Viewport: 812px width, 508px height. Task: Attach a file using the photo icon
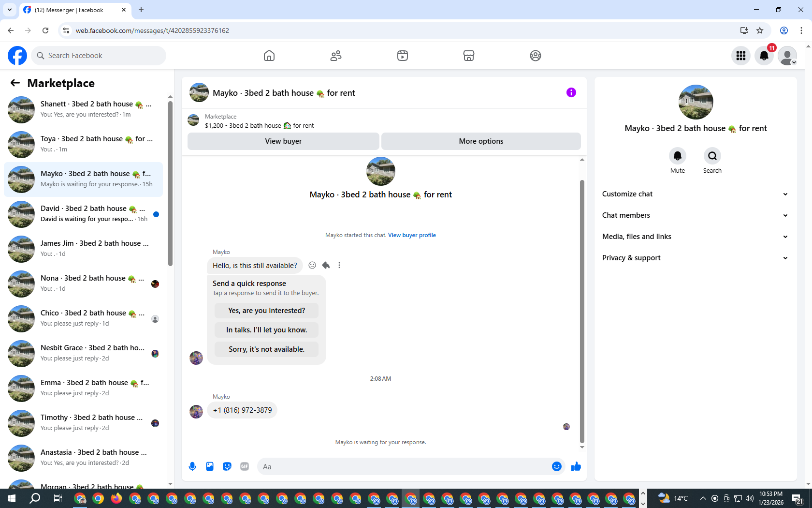[210, 466]
